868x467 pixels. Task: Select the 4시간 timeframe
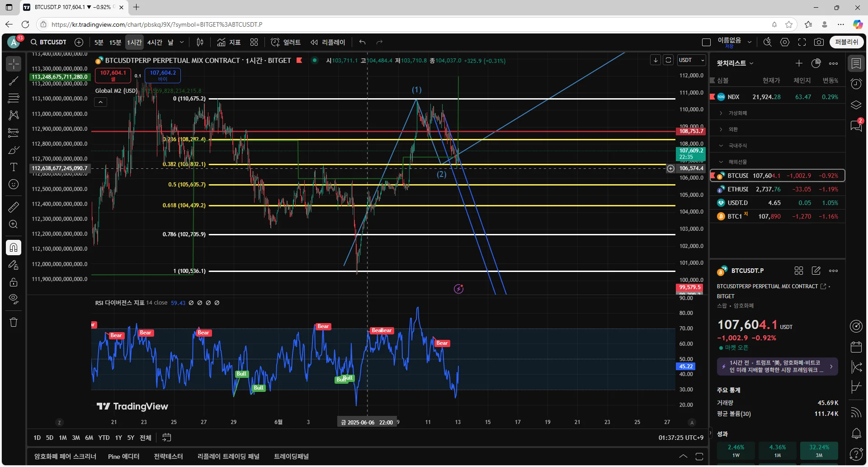point(155,42)
